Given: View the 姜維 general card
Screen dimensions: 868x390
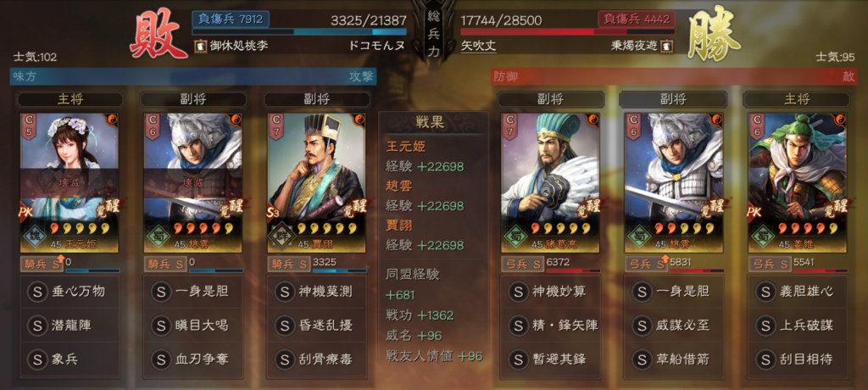Looking at the screenshot, I should 797,183.
